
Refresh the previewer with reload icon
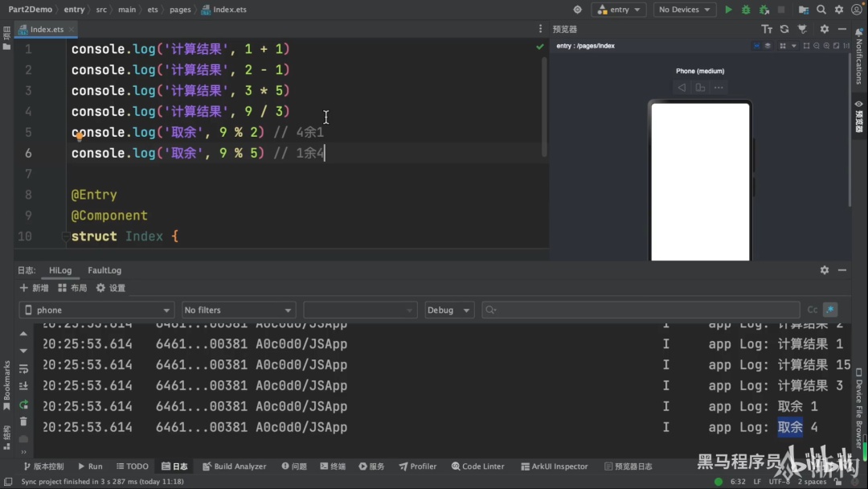coord(784,29)
